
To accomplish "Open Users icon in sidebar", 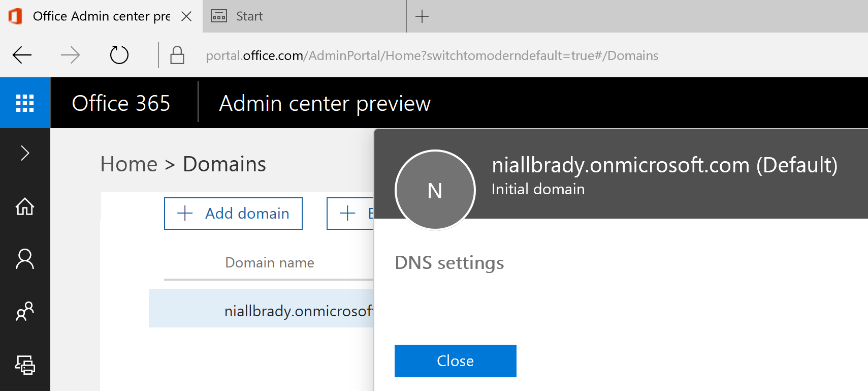I will pyautogui.click(x=25, y=259).
